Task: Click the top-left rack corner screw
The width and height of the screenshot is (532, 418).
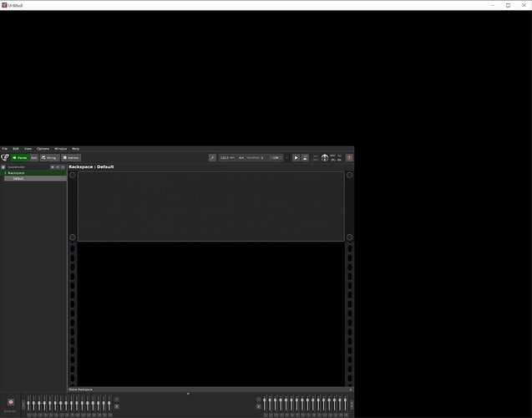Action: point(73,175)
